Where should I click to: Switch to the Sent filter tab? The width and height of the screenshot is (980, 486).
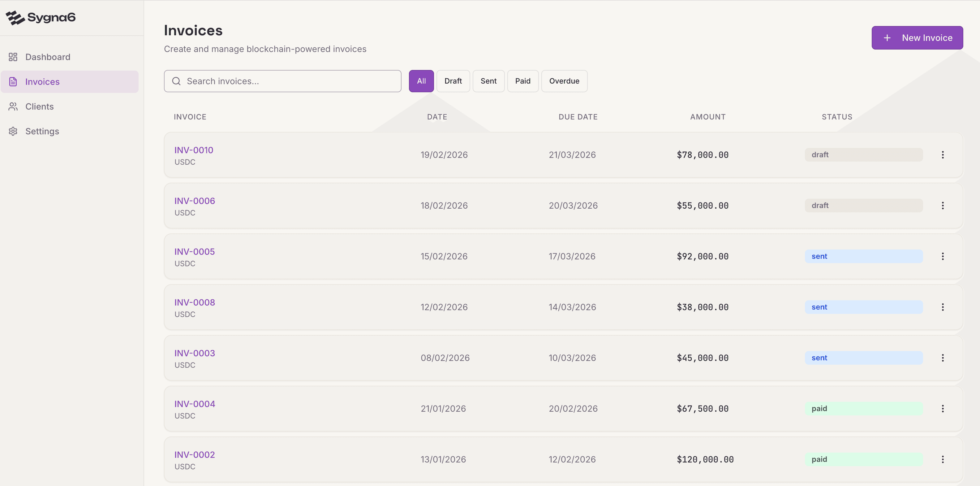pos(488,81)
